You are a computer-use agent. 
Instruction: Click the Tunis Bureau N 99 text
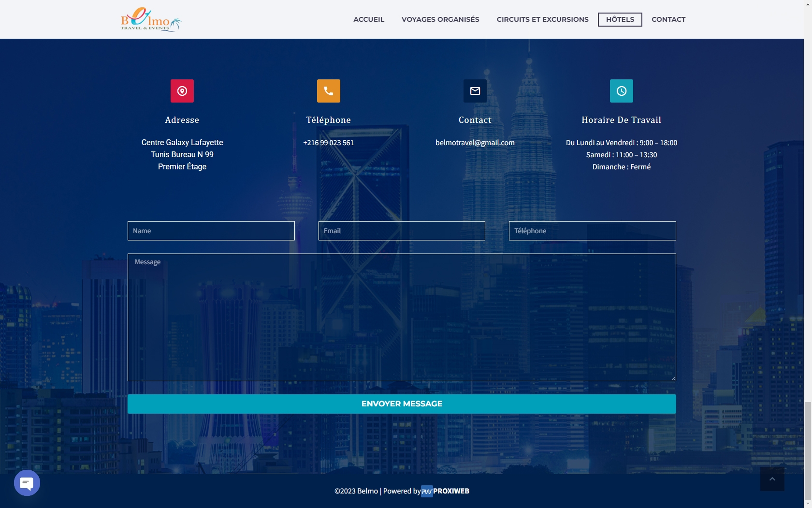pos(182,154)
